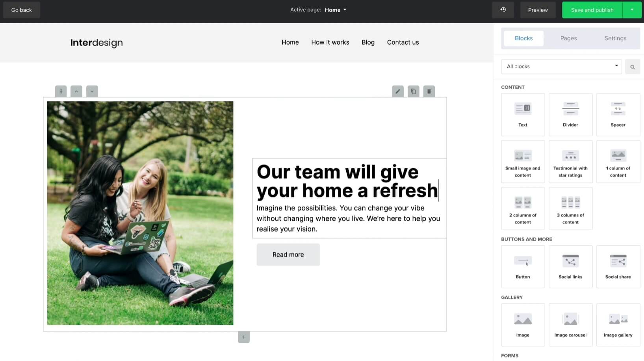The image size is (644, 361).
Task: Expand the Save and publish arrow menu
Action: click(x=632, y=10)
